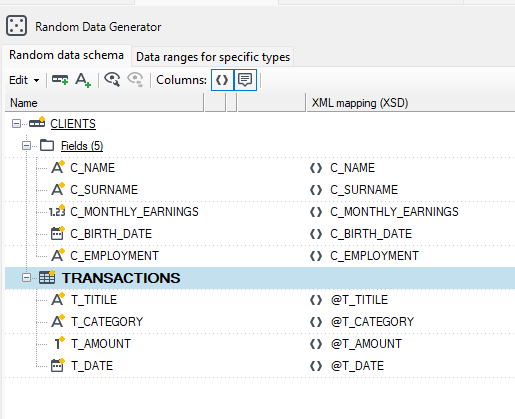This screenshot has height=419, width=515.
Task: Select the C_EMPLOYMENT field
Action: 114,256
